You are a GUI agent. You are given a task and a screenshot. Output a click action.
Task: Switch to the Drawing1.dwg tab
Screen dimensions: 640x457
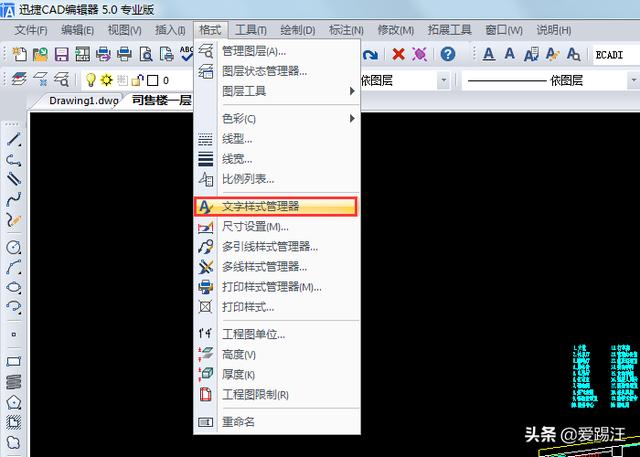point(84,100)
